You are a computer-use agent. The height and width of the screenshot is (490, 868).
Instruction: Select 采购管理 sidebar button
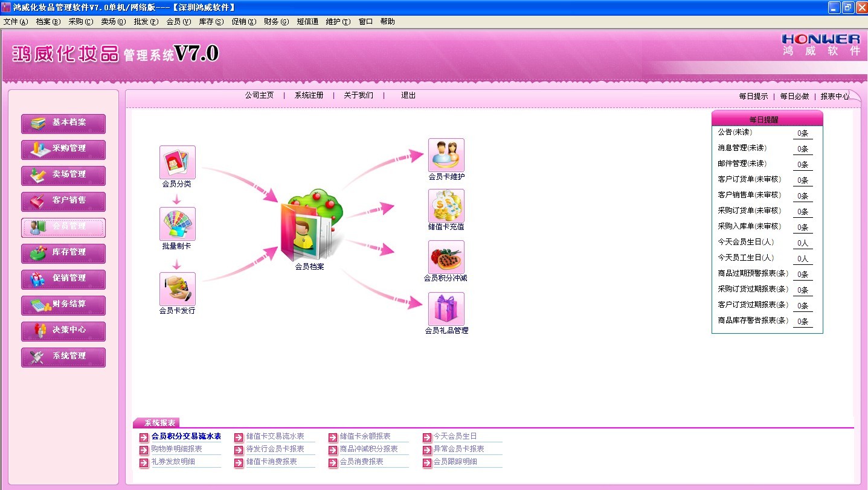[63, 148]
